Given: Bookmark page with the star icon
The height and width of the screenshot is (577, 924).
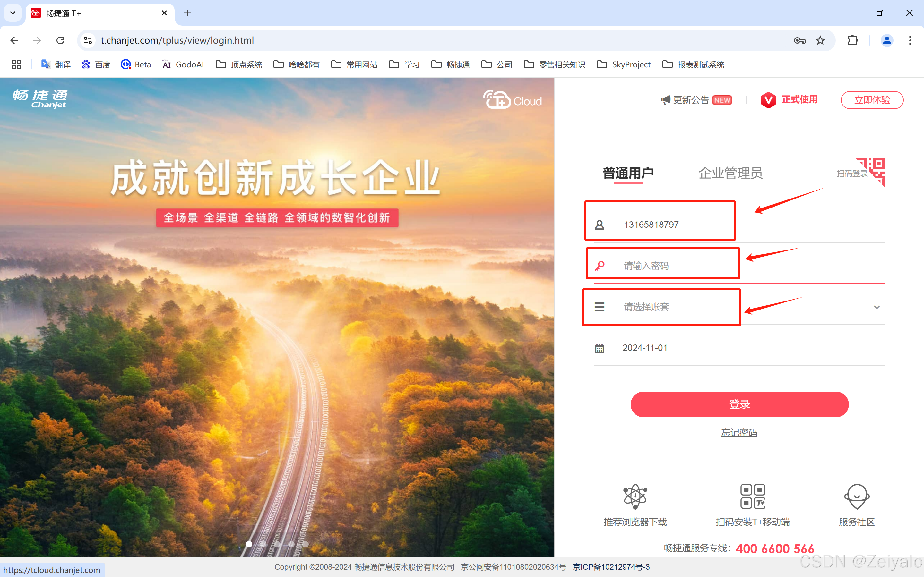Looking at the screenshot, I should coord(820,40).
